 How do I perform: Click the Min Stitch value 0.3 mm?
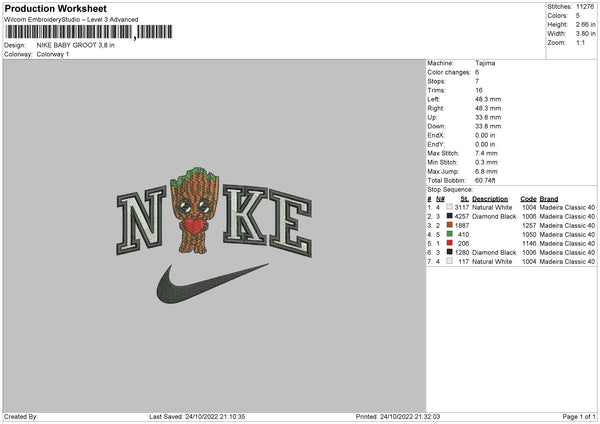click(486, 163)
